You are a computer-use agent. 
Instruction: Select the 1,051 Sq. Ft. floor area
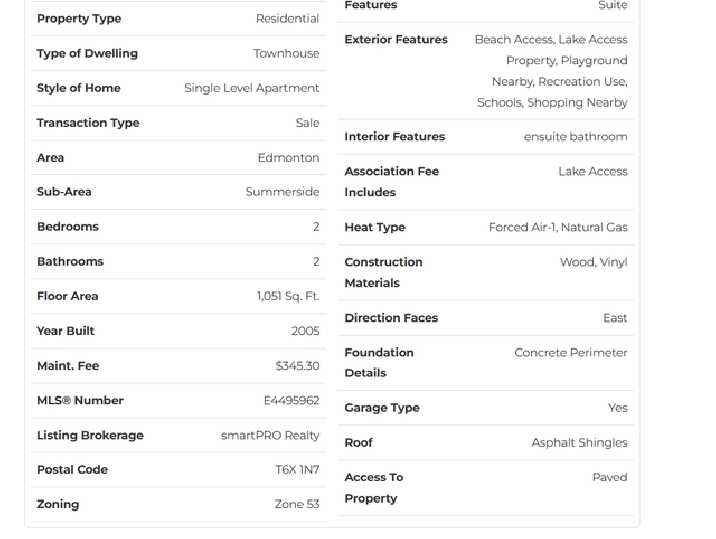pyautogui.click(x=288, y=296)
